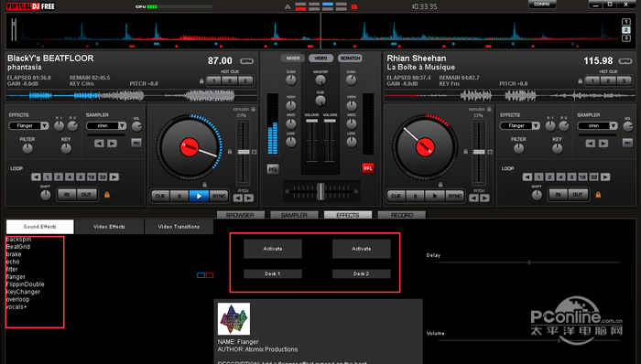Activate the effect above Deck 1
This screenshot has width=641, height=364.
[x=273, y=249]
